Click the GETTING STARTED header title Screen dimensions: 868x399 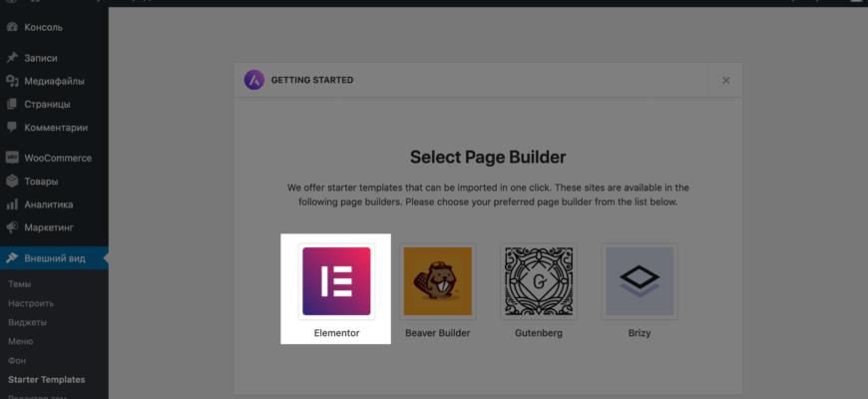tap(312, 80)
